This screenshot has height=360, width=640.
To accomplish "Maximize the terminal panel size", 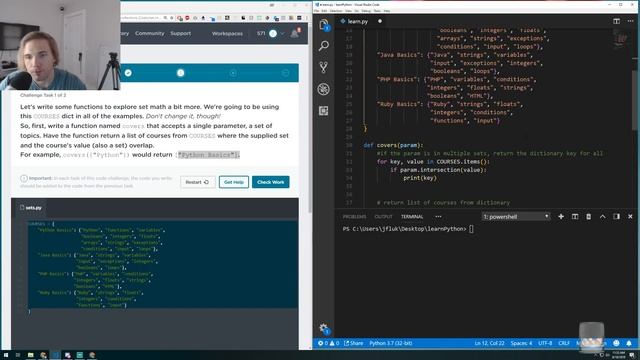I will tap(602, 216).
